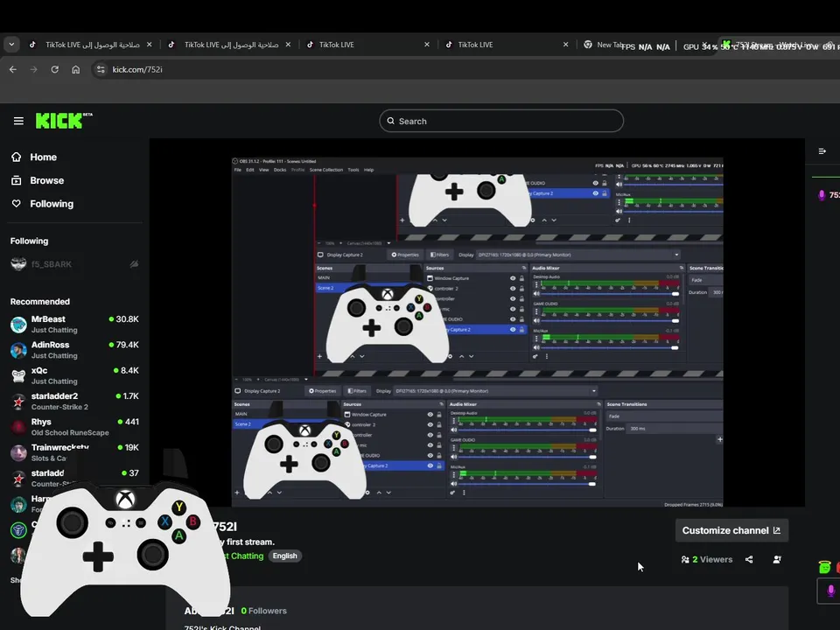Click the Recommended section heading
The image size is (840, 630).
pos(39,302)
